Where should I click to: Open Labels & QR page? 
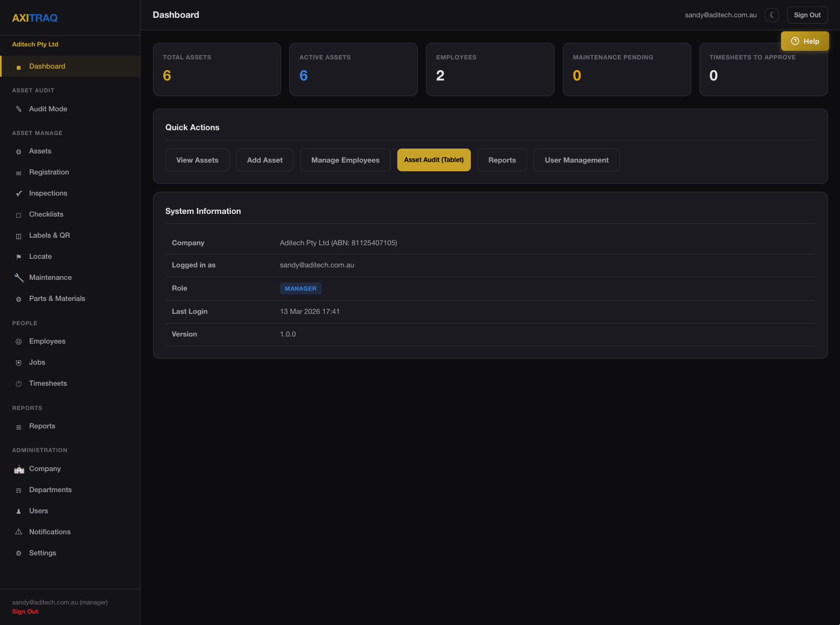tap(70, 236)
